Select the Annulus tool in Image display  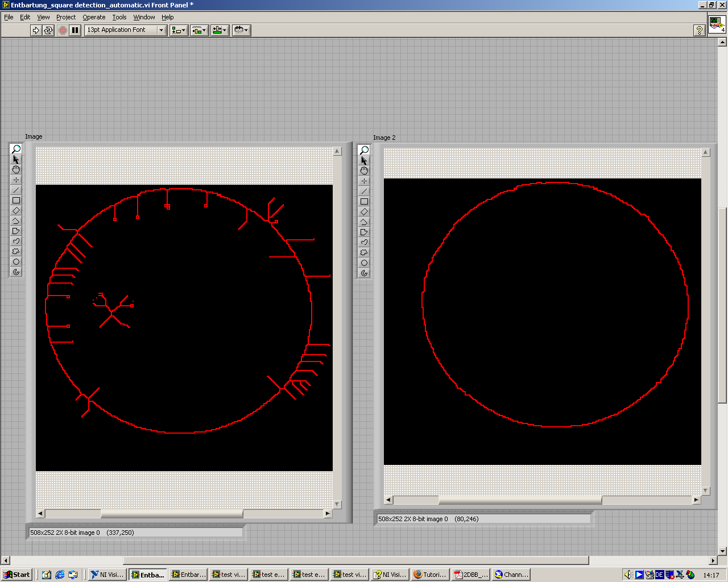point(16,272)
